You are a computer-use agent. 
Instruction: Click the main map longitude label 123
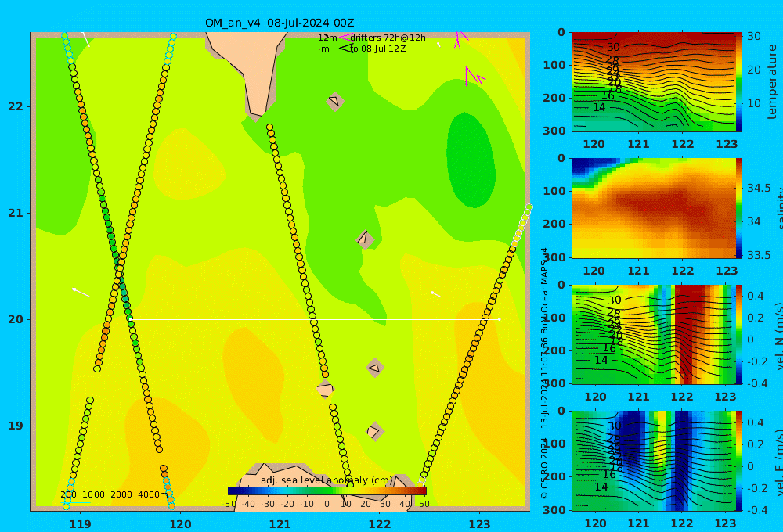480,524
